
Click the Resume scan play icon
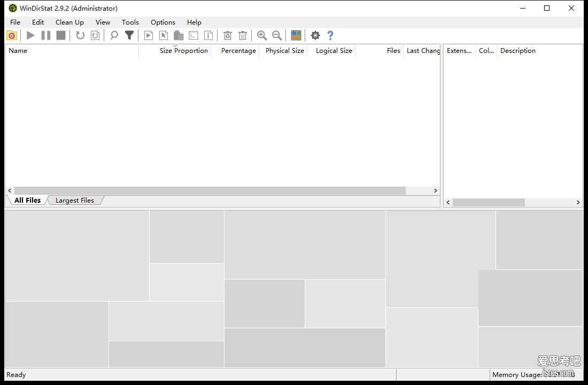point(31,36)
